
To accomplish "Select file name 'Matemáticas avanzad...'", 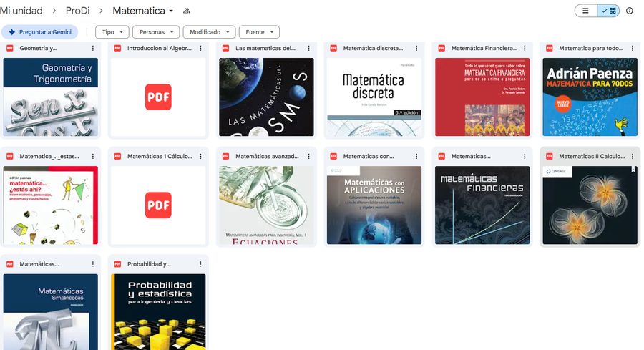I will [267, 156].
